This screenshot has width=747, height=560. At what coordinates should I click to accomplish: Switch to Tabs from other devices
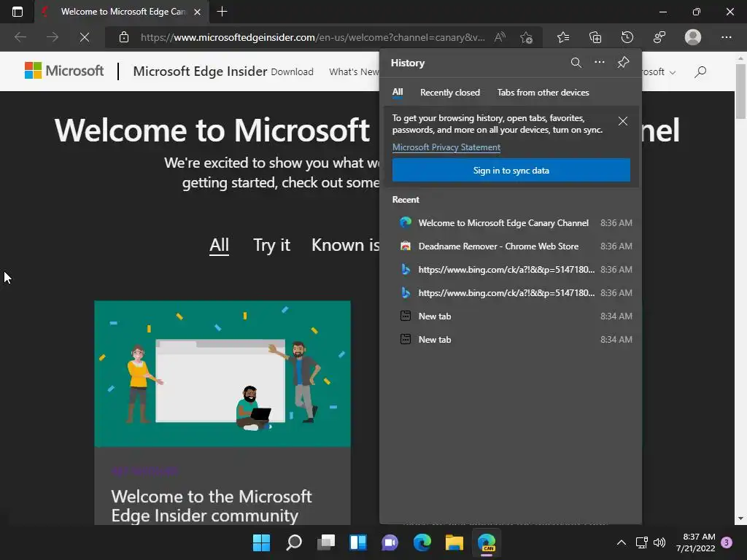click(x=543, y=93)
